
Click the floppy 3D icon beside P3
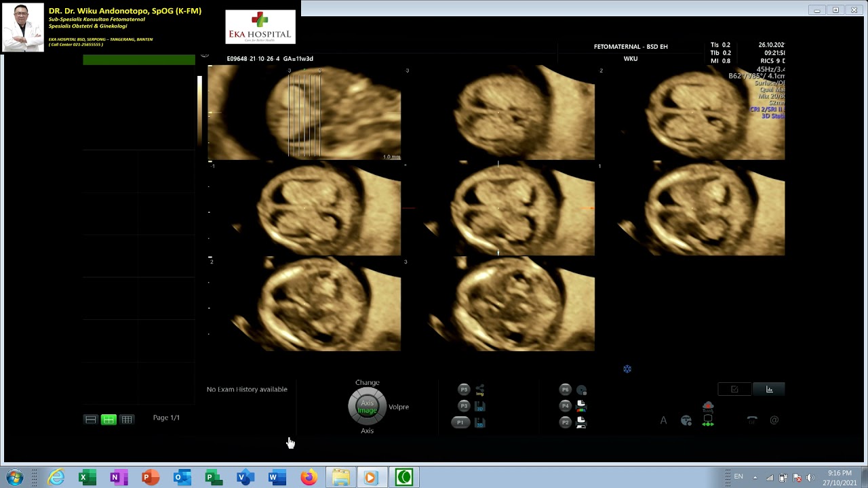pos(480,406)
